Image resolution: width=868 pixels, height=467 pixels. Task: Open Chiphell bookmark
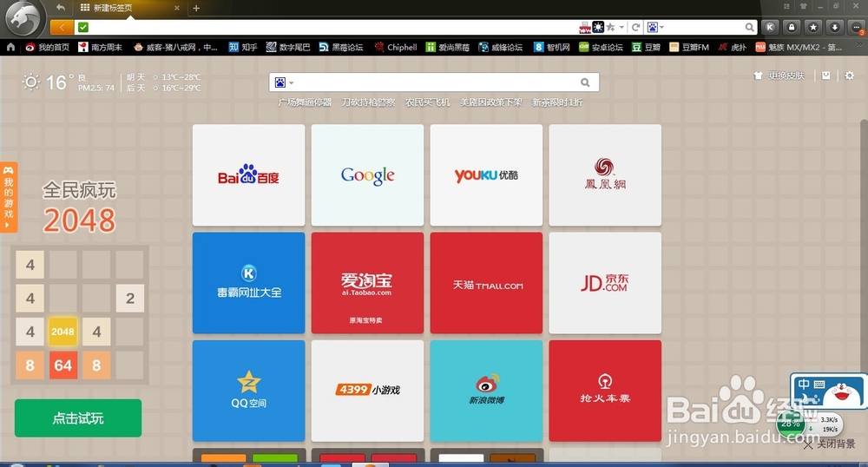coord(395,47)
